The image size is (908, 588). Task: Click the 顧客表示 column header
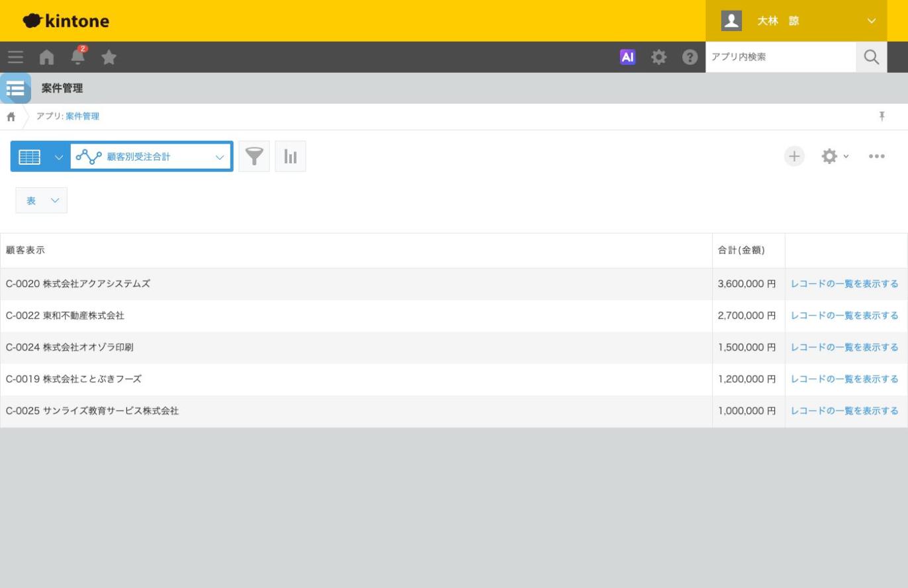pyautogui.click(x=356, y=250)
